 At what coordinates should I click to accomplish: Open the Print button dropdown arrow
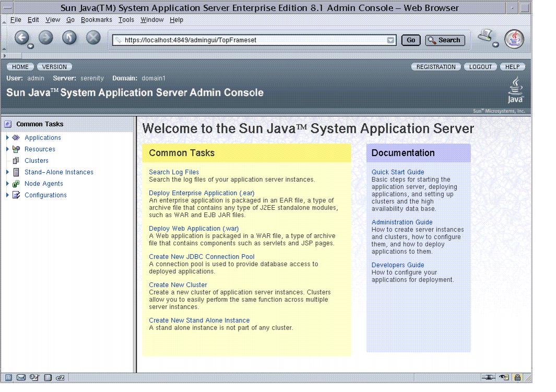[495, 44]
